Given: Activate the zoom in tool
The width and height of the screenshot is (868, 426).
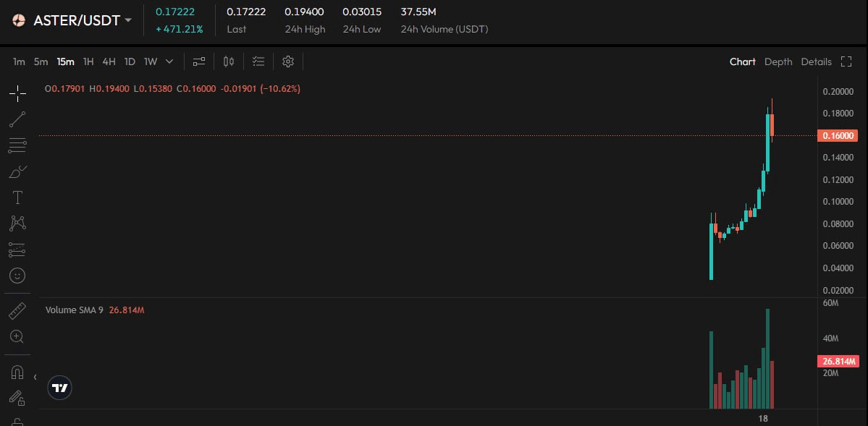Looking at the screenshot, I should point(17,336).
